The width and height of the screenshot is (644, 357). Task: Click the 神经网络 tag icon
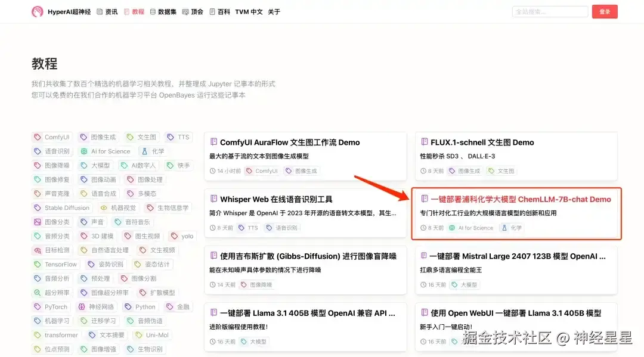(x=82, y=307)
